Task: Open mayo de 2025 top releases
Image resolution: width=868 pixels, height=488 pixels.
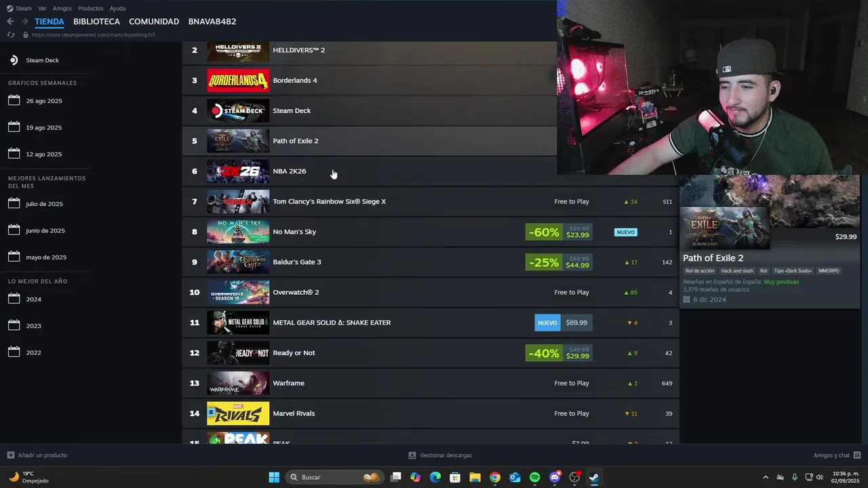Action: click(46, 257)
